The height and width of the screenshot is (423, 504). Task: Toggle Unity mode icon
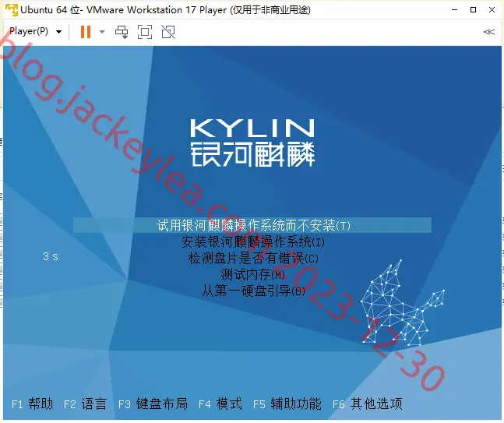168,32
